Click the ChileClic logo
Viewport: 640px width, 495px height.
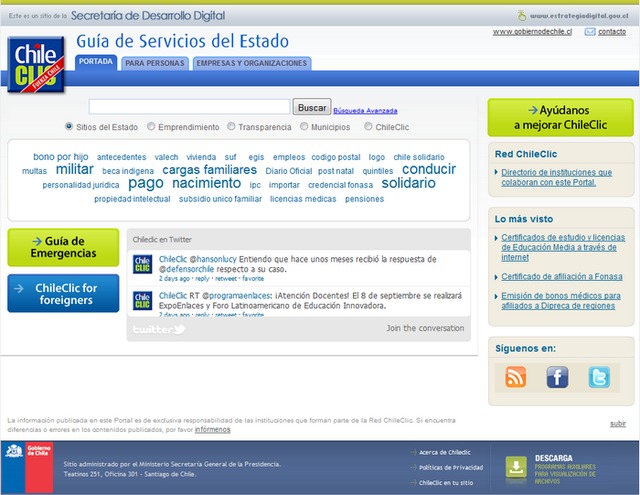tap(36, 64)
